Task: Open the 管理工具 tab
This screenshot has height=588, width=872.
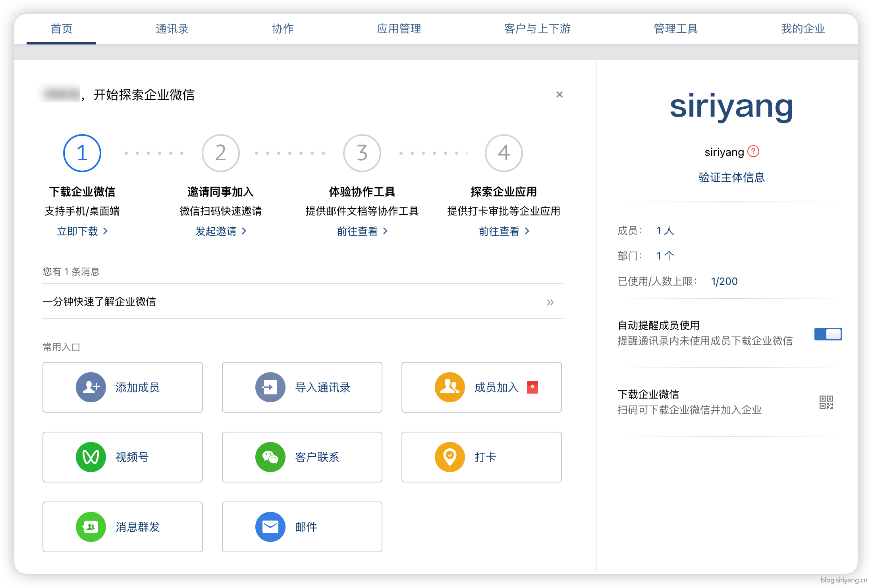Action: pos(675,29)
